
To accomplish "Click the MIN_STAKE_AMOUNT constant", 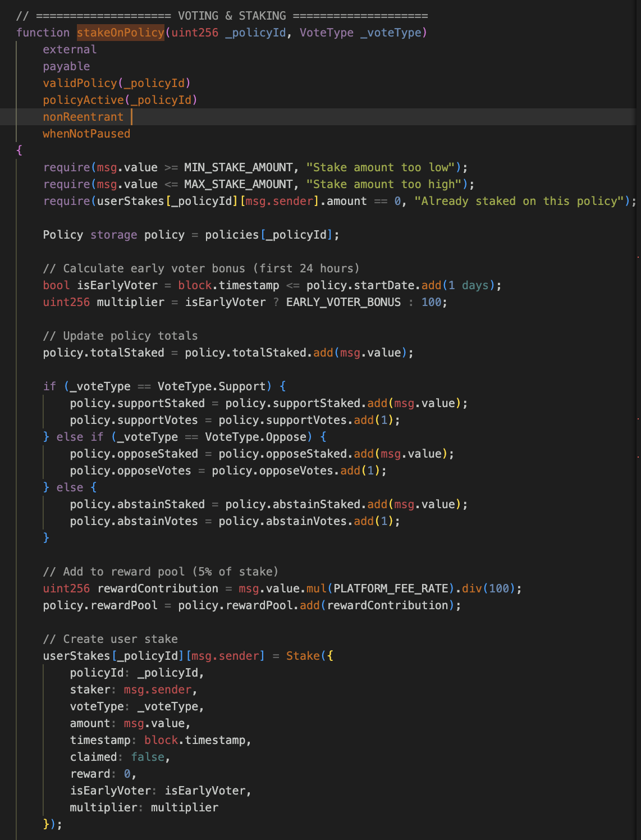I will 239,167.
